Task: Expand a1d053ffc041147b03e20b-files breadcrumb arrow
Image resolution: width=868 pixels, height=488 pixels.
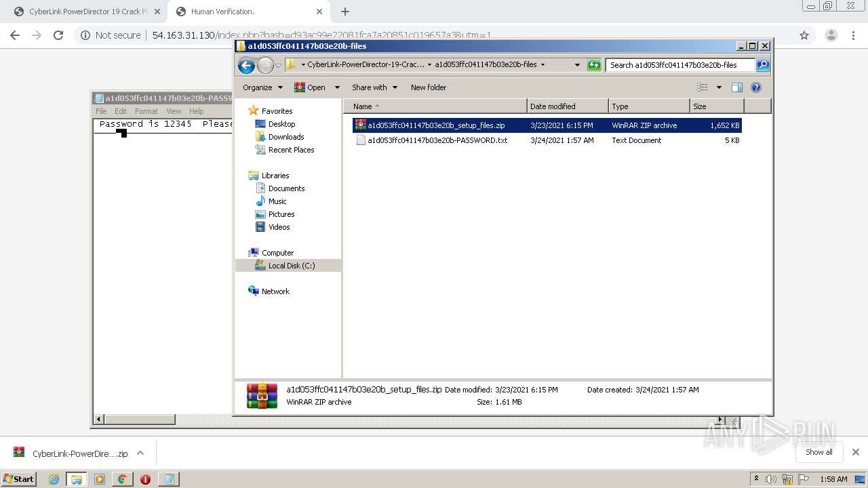Action: click(542, 65)
